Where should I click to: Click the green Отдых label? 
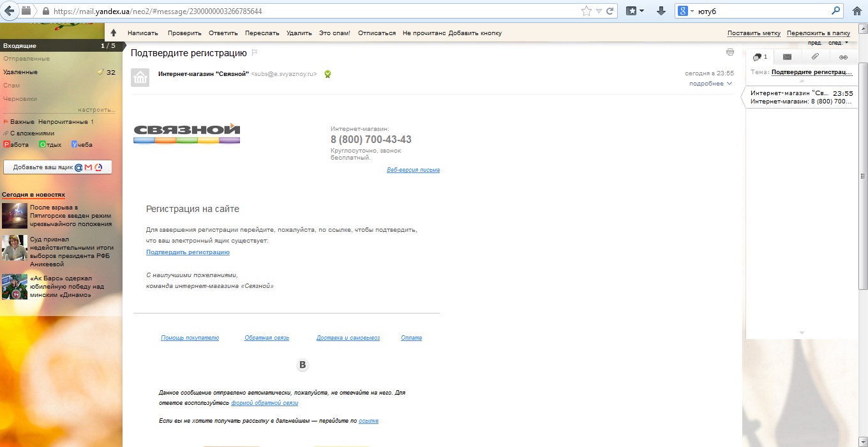click(x=50, y=144)
